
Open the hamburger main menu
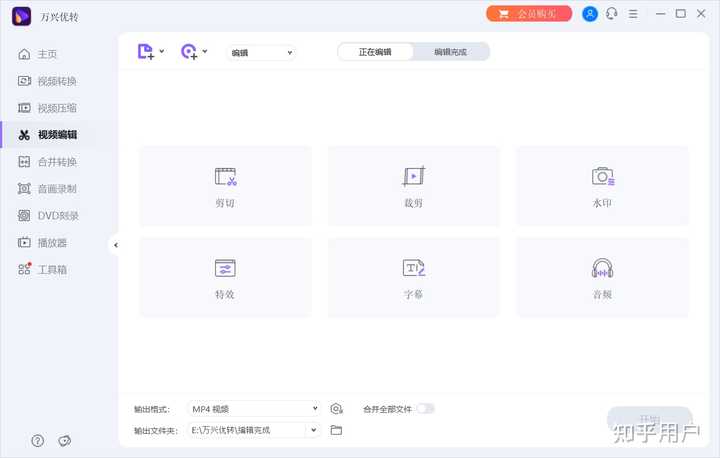(633, 14)
